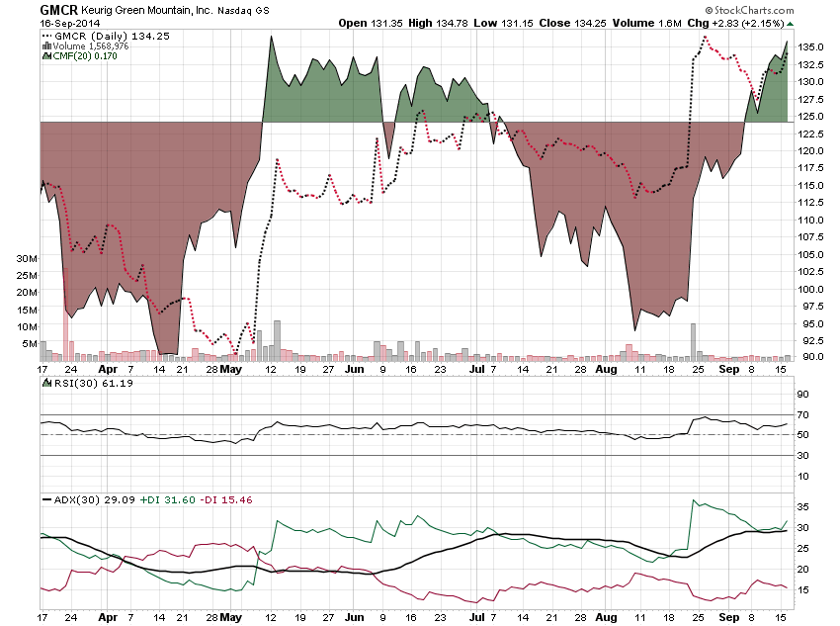The width and height of the screenshot is (840, 626).
Task: Click the Close 134.25 value
Action: [572, 23]
